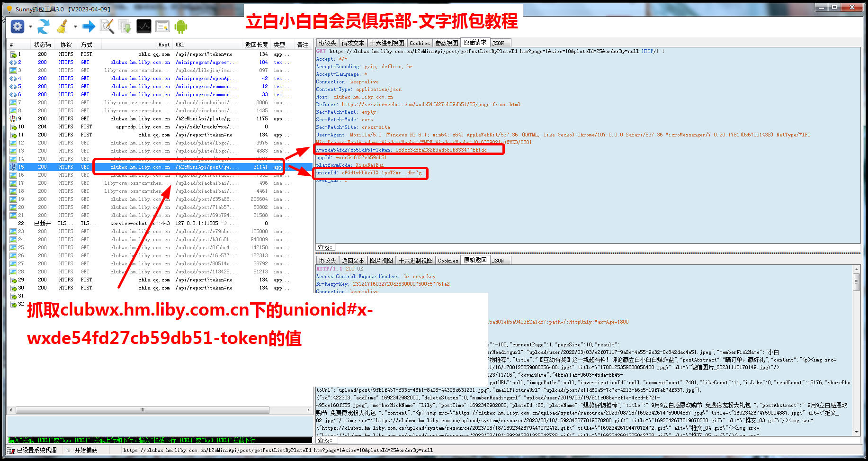Select the 原始请求 tab
The height and width of the screenshot is (461, 868).
[475, 43]
